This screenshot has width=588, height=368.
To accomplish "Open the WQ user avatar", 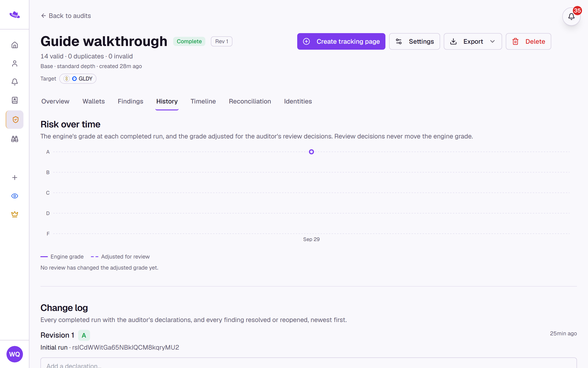I will (x=14, y=354).
